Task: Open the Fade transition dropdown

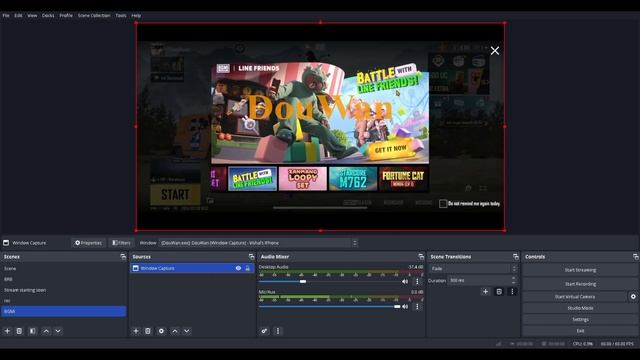Action: pos(473,269)
